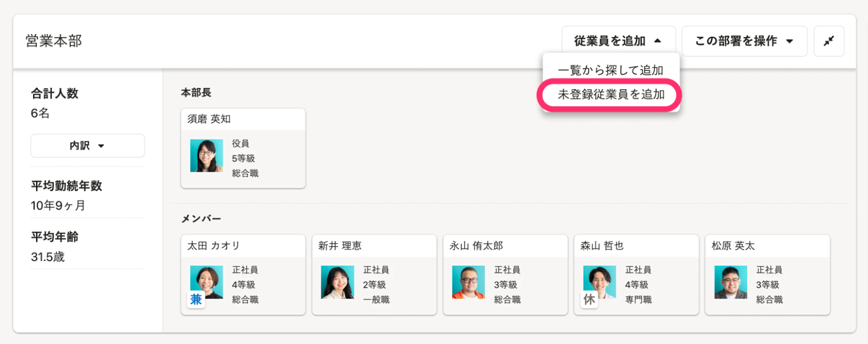Click the collapse arrows icon button
Screen dimensions: 868x344
pos(829,41)
